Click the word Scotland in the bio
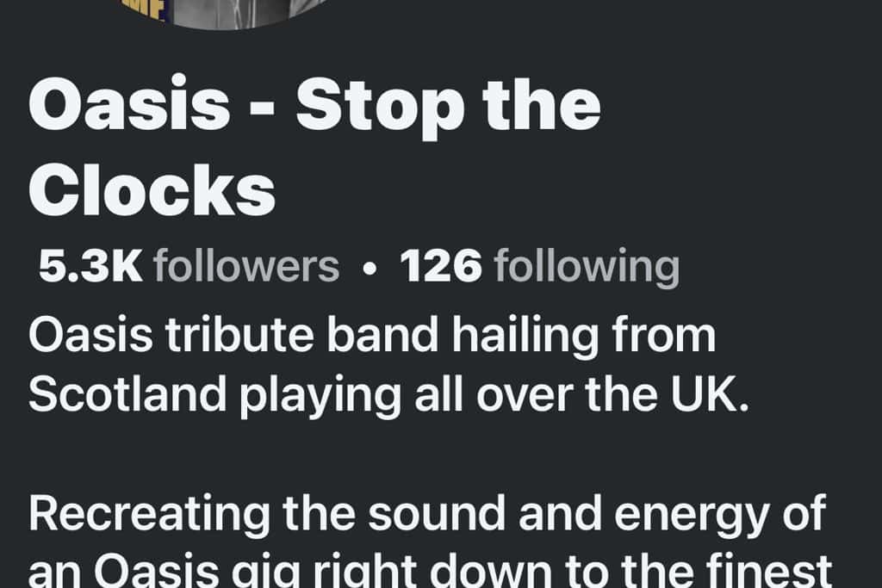The width and height of the screenshot is (882, 588). [127, 394]
